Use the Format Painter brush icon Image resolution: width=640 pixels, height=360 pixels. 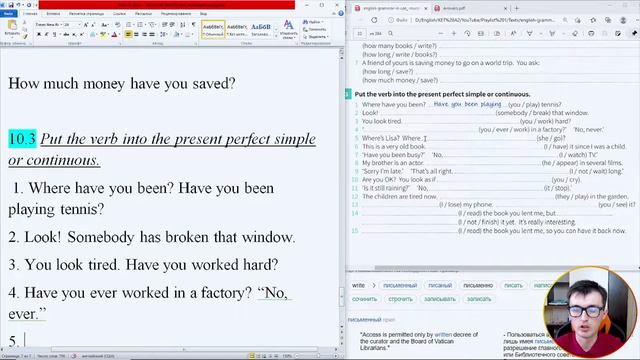tap(25, 37)
